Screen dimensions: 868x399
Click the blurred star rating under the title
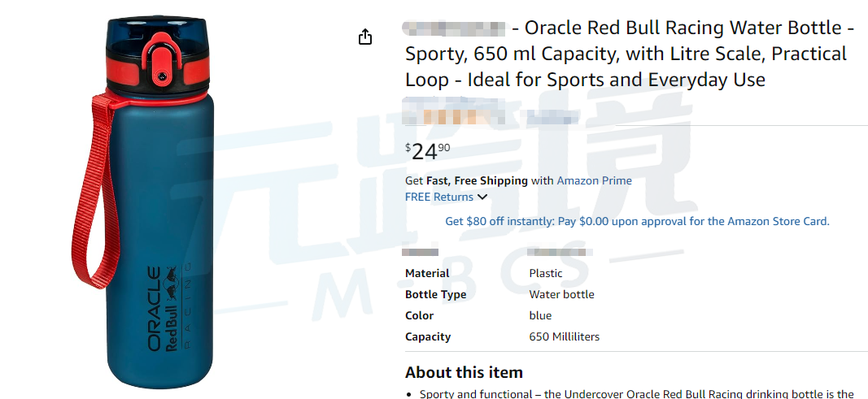(x=456, y=115)
